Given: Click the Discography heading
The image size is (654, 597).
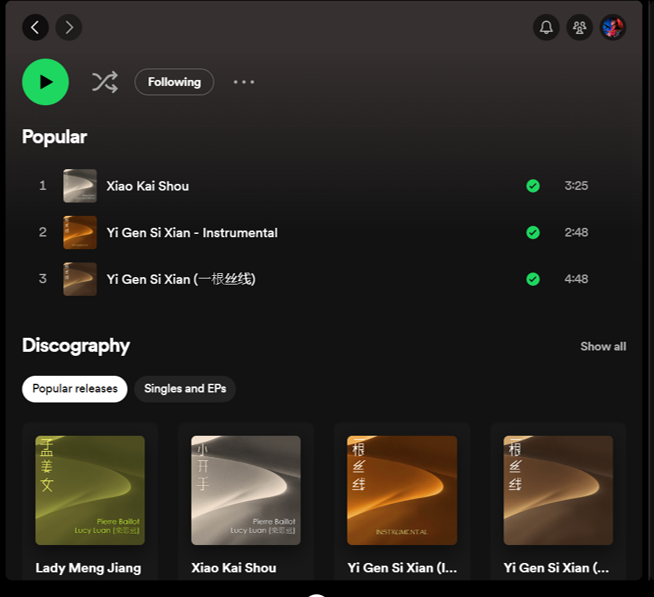Looking at the screenshot, I should [76, 346].
